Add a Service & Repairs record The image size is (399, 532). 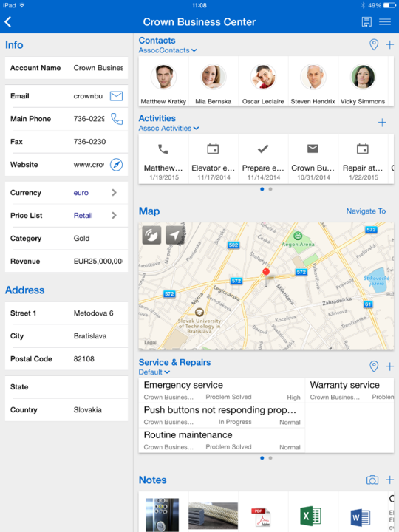point(390,366)
